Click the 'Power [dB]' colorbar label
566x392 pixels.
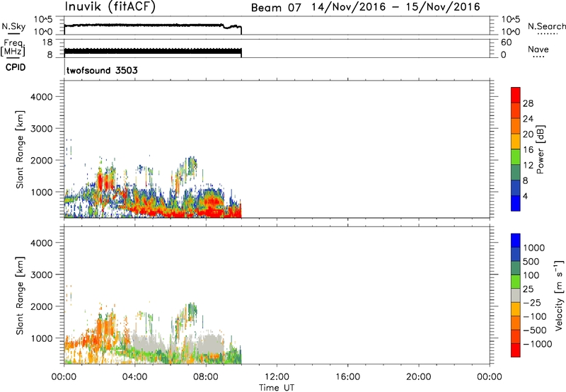[x=540, y=149]
